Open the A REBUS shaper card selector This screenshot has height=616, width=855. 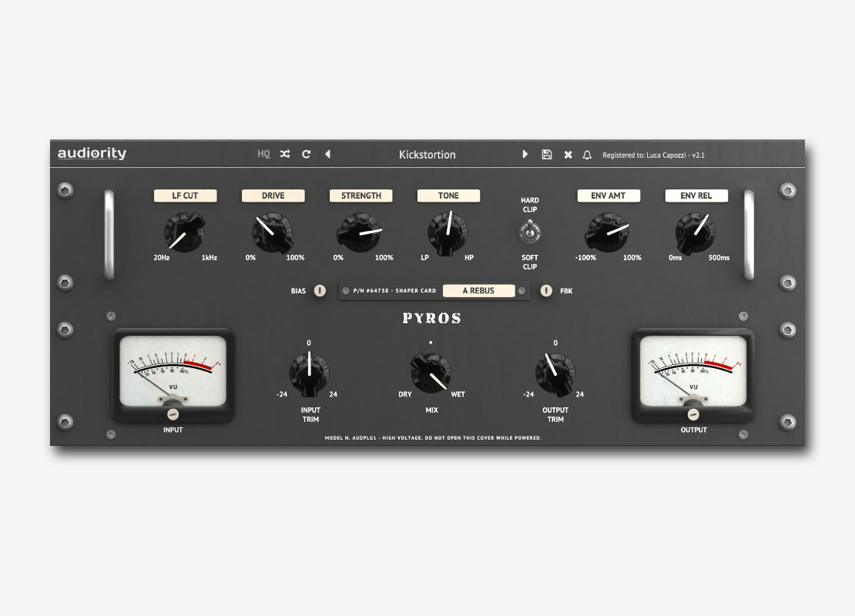(x=479, y=290)
